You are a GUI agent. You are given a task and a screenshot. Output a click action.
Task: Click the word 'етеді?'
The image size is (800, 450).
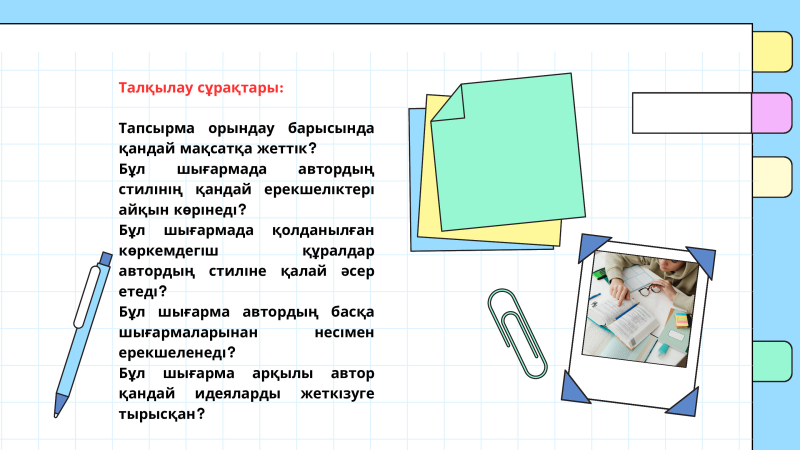click(143, 291)
